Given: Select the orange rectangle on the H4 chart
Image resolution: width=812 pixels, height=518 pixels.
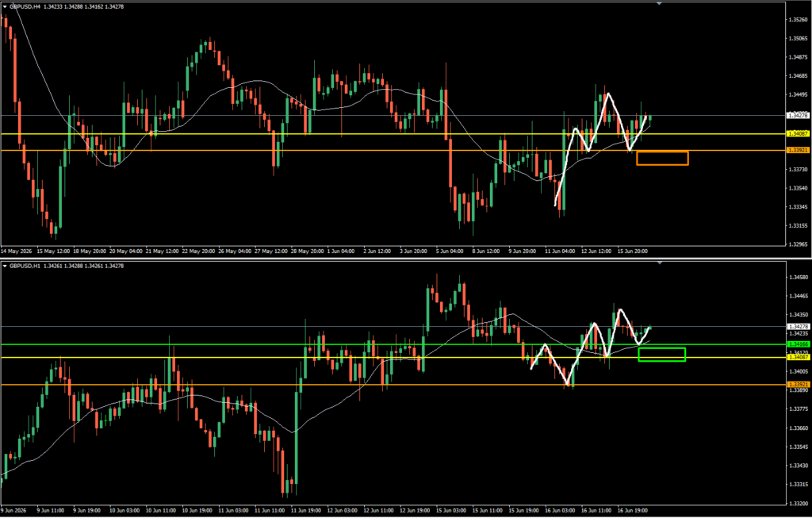Looking at the screenshot, I should (662, 158).
